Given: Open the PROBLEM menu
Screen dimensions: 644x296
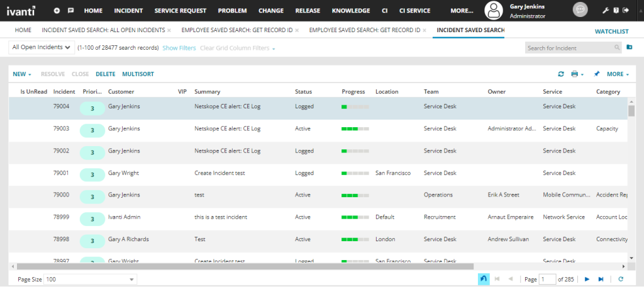Looking at the screenshot, I should pos(233,11).
